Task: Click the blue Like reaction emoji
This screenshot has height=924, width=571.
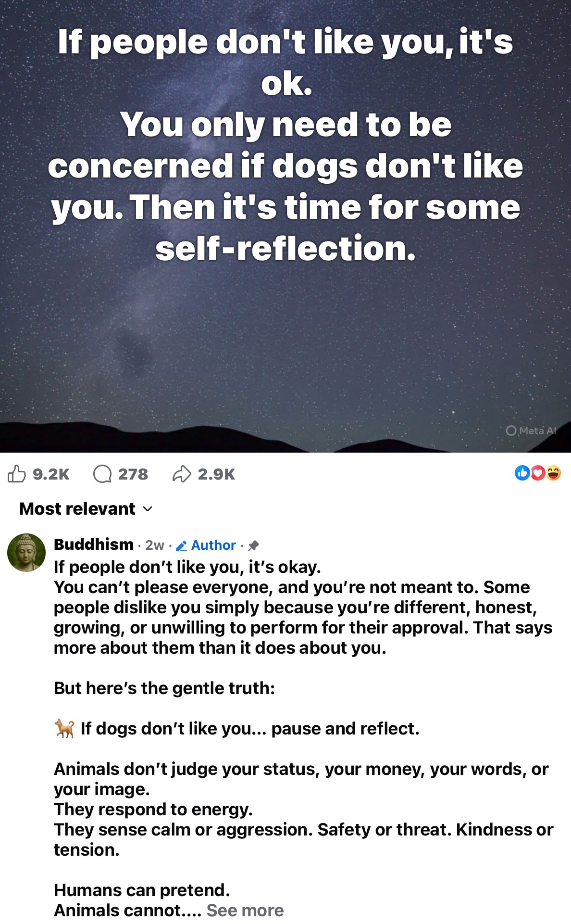Action: [522, 473]
